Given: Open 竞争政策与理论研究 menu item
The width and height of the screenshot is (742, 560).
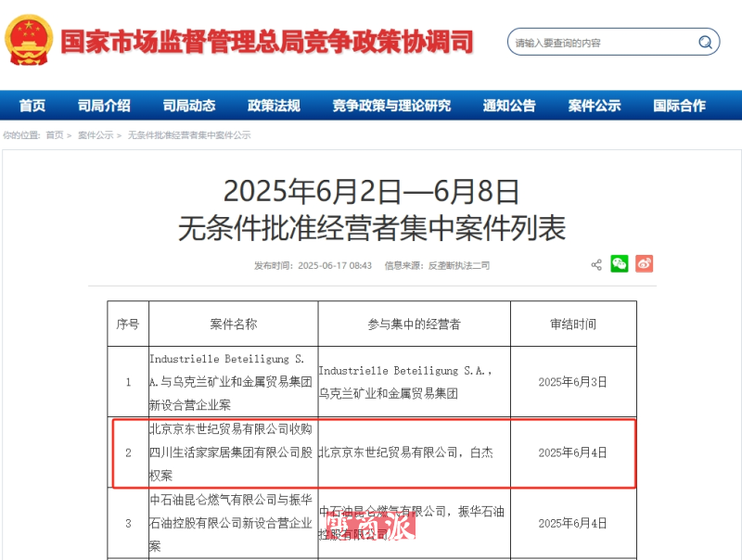Looking at the screenshot, I should point(391,106).
